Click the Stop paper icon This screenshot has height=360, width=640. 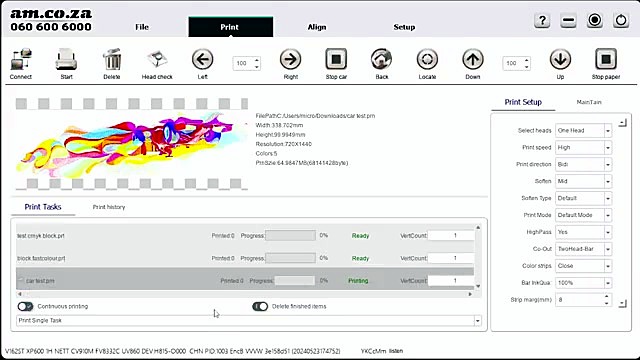(x=606, y=60)
